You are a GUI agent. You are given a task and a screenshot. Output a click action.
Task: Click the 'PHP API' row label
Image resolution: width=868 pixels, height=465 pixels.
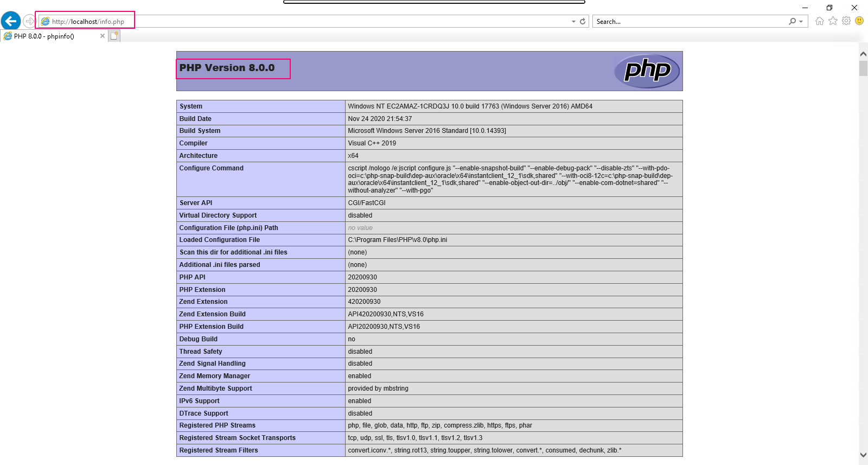(x=192, y=277)
